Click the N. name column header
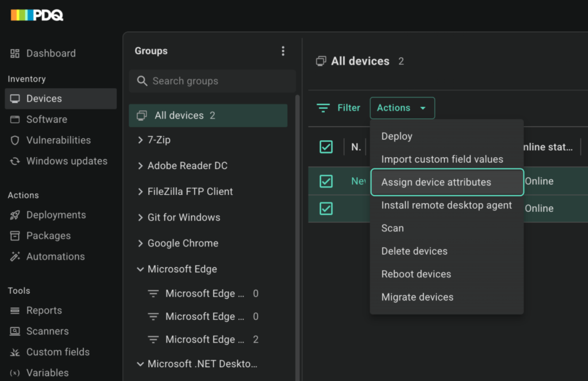The height and width of the screenshot is (381, 588). point(356,147)
